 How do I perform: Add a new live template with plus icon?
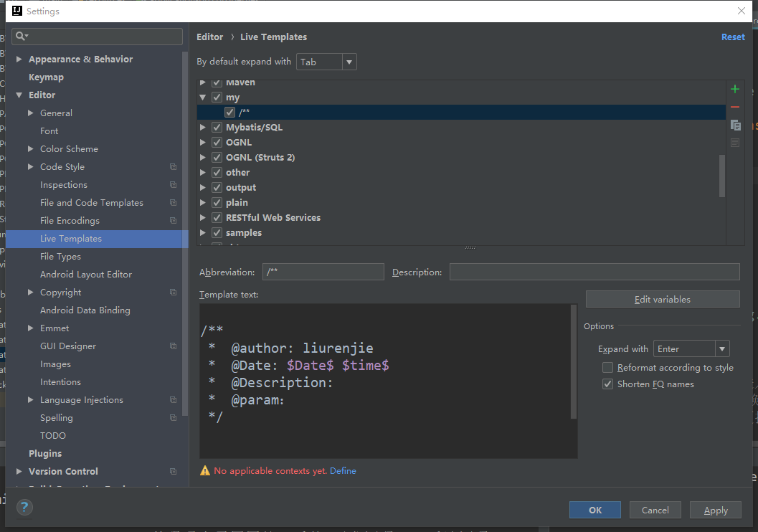click(x=735, y=89)
